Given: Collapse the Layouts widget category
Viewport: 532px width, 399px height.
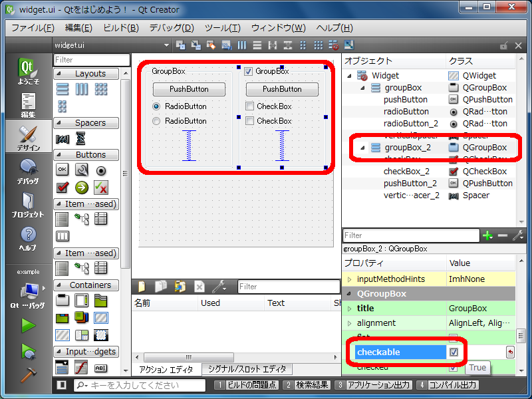Looking at the screenshot, I should 58,74.
